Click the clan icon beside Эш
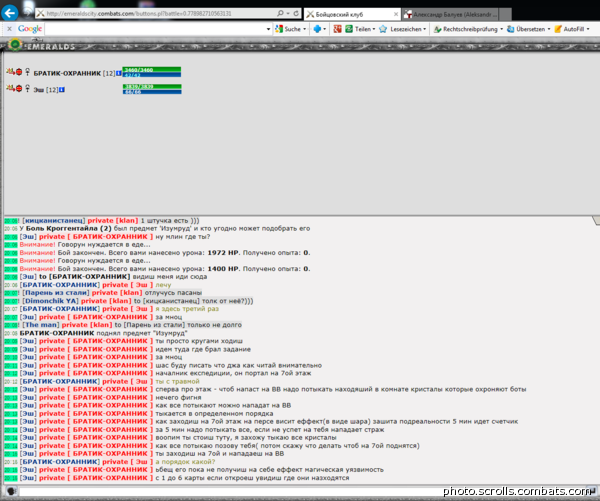This screenshot has height=501, width=600. pyautogui.click(x=10, y=88)
